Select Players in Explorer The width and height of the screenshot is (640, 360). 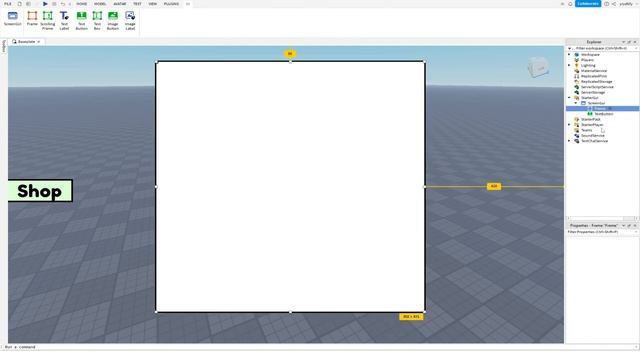587,60
